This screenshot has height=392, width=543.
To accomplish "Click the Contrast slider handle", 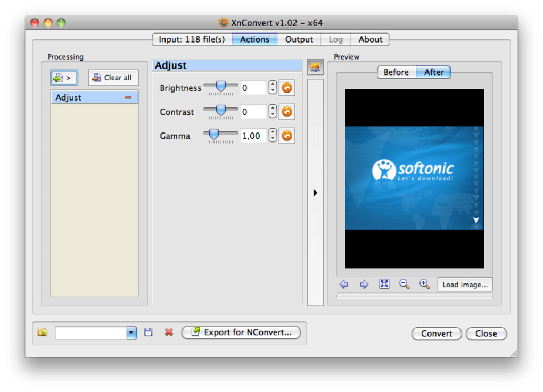I will point(220,110).
